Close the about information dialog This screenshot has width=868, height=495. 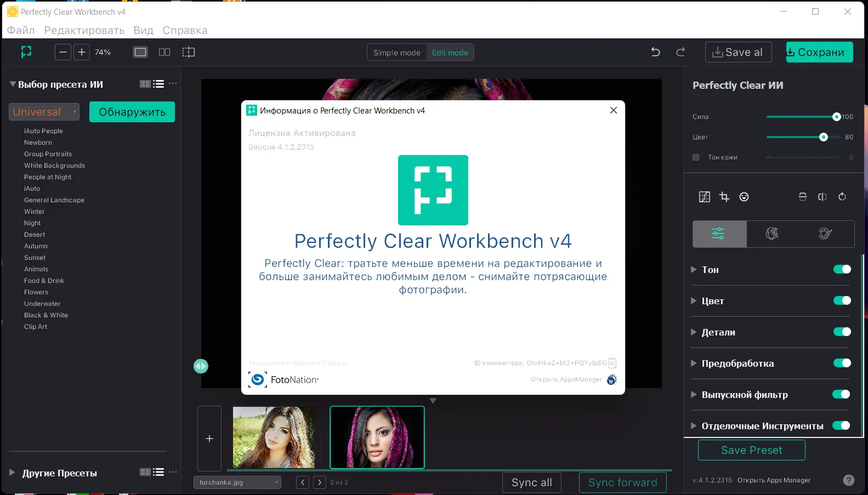(614, 110)
